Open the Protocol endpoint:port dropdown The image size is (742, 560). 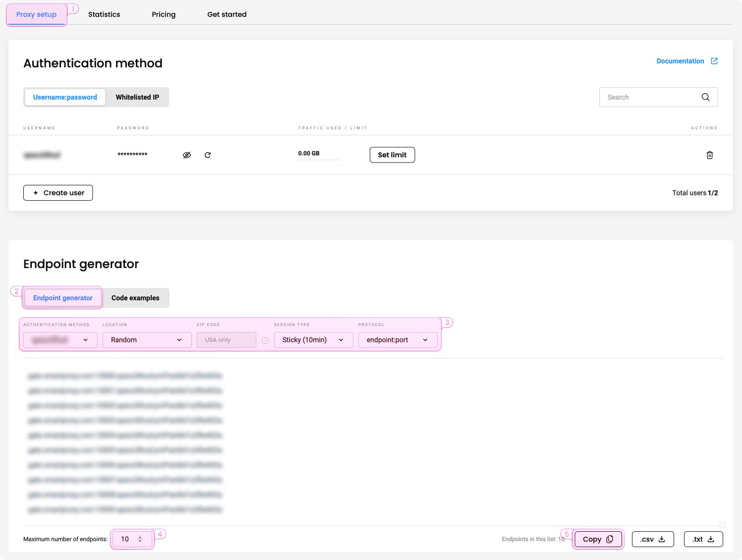398,340
